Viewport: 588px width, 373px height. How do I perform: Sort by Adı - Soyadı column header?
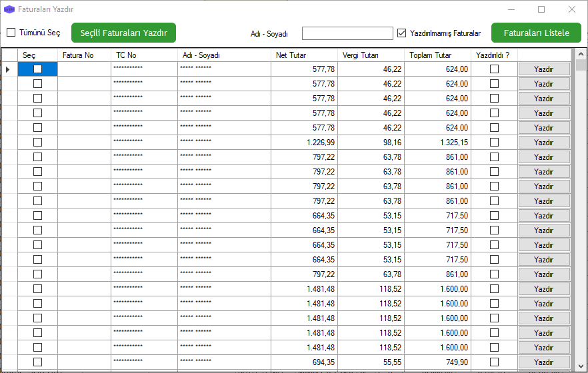pyautogui.click(x=224, y=55)
